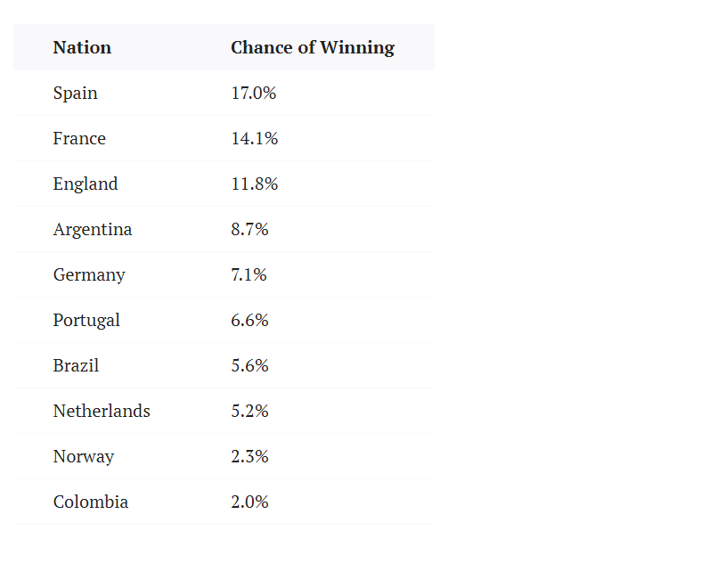
Task: Select the Netherlands cell
Action: pyautogui.click(x=102, y=411)
